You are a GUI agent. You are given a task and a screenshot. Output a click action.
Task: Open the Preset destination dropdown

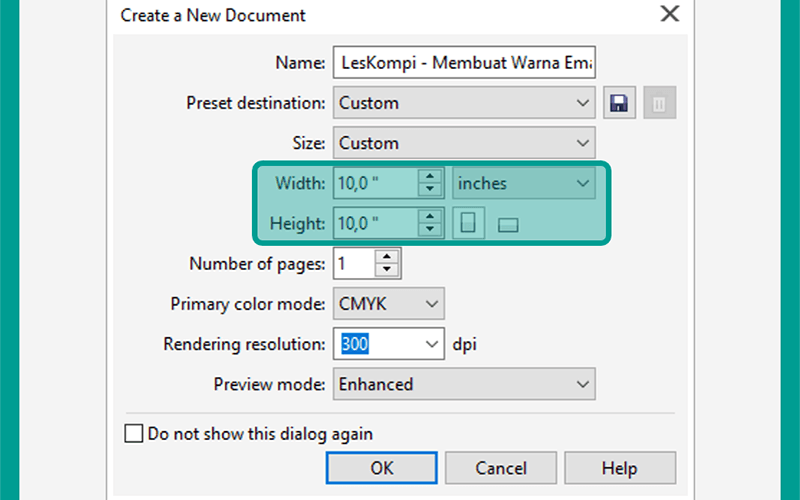[x=464, y=103]
